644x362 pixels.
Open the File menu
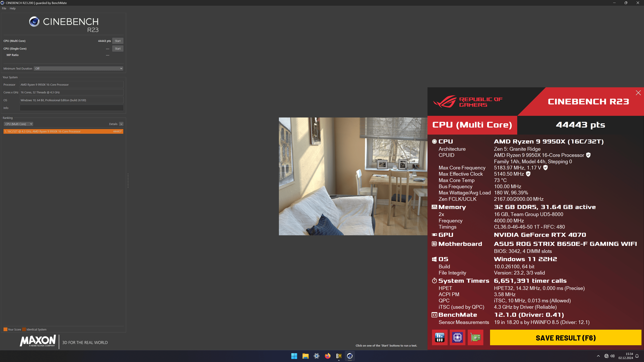(x=4, y=8)
